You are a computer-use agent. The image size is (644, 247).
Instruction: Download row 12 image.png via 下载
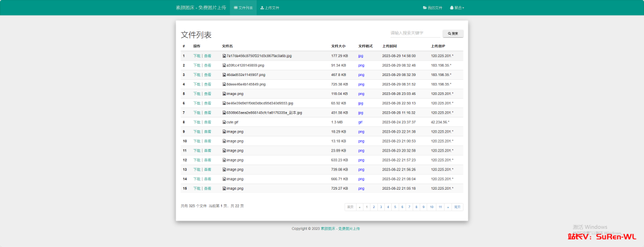pyautogui.click(x=197, y=160)
